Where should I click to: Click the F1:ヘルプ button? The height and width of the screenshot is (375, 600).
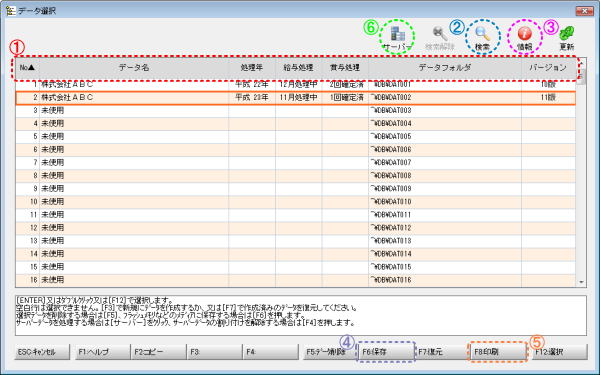[x=103, y=352]
